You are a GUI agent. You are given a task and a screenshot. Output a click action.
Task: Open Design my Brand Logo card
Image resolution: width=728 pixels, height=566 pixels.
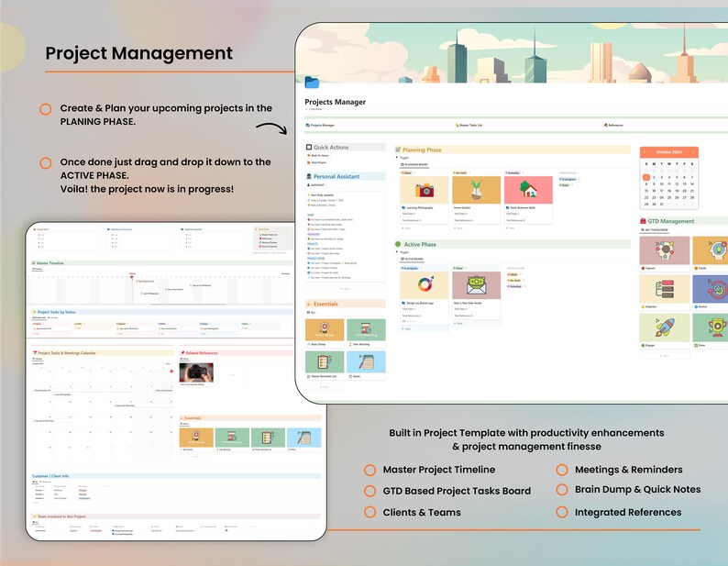point(425,298)
